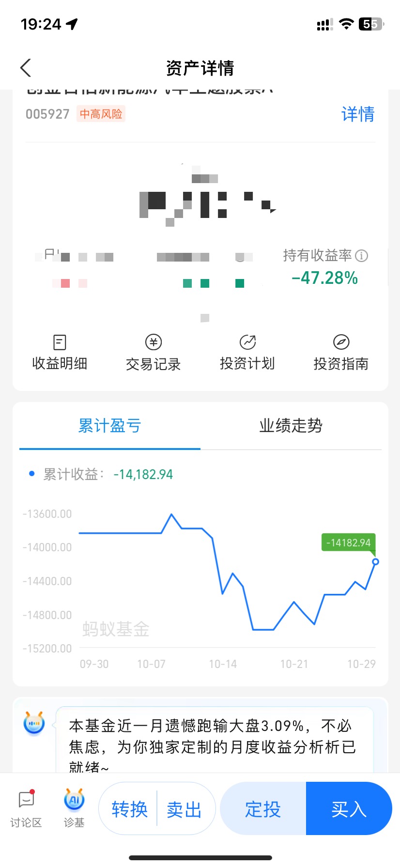
Task: Tap the -47.28% holding return value
Action: (324, 278)
